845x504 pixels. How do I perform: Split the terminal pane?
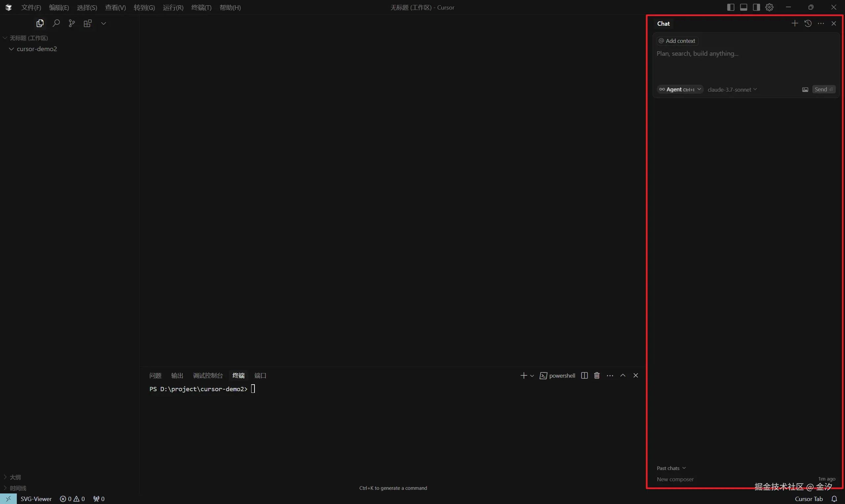coord(584,375)
